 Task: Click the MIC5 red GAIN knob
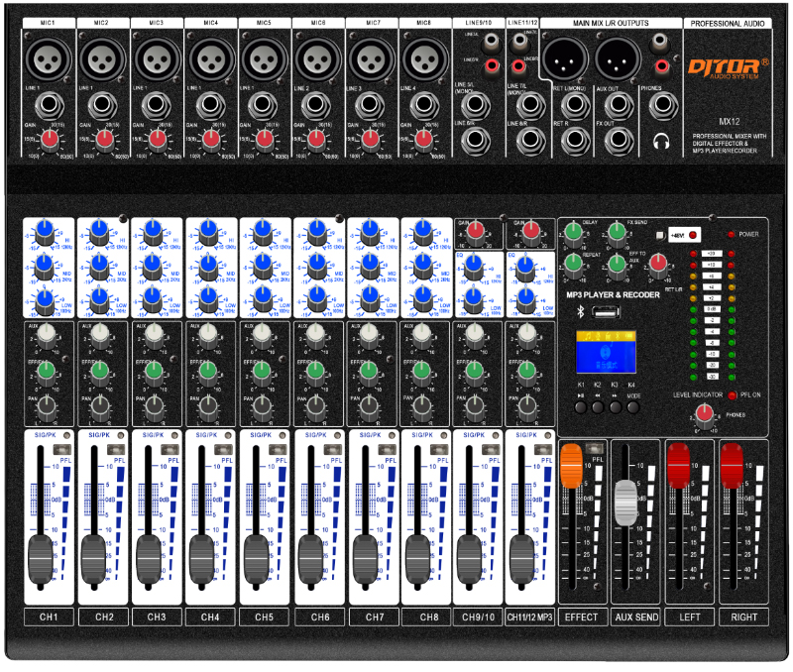pyautogui.click(x=265, y=139)
